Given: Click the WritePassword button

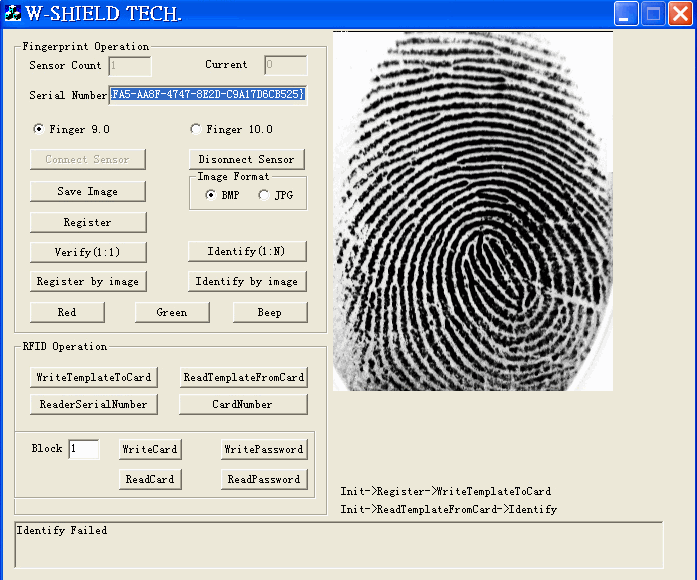Looking at the screenshot, I should [x=264, y=449].
